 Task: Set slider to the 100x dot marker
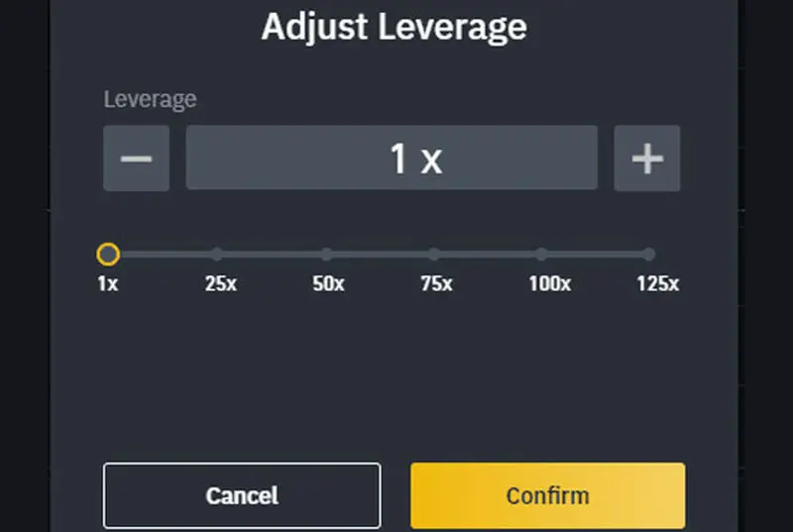(541, 255)
